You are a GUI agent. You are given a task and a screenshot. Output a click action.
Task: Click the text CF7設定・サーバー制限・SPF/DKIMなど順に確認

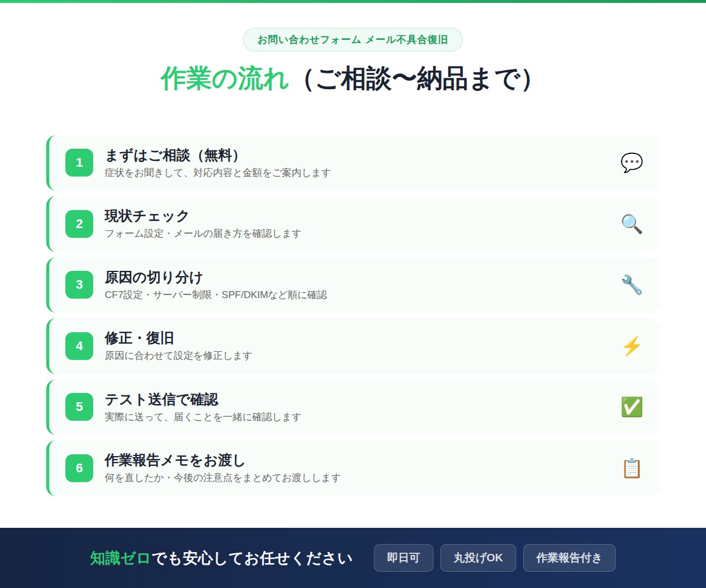coord(216,295)
